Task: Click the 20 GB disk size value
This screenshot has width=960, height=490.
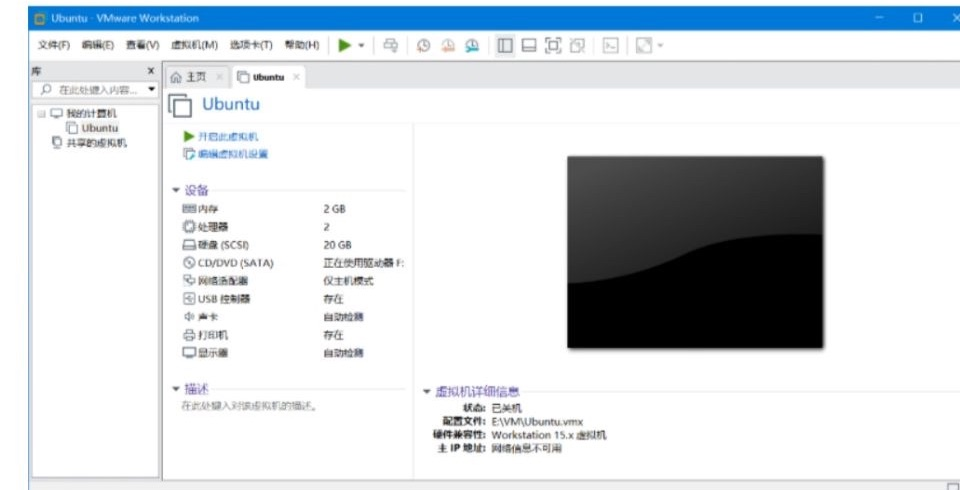Action: pos(337,245)
